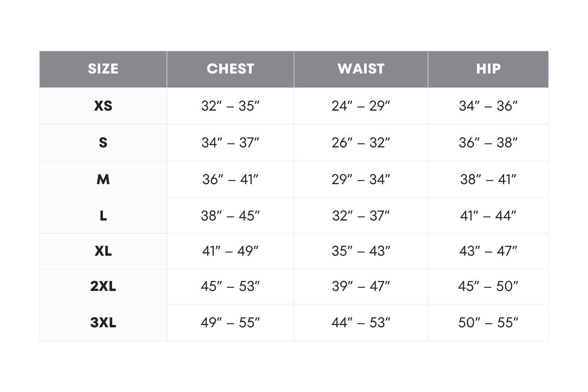The width and height of the screenshot is (588, 392).
Task: Click the XS chest measurement 32″ – 35″
Action: pyautogui.click(x=230, y=106)
